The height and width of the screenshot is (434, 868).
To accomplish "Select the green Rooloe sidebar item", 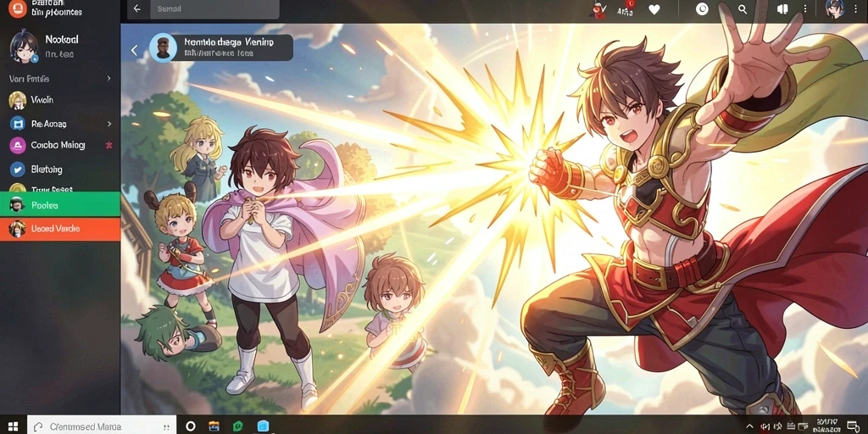I will pyautogui.click(x=60, y=205).
